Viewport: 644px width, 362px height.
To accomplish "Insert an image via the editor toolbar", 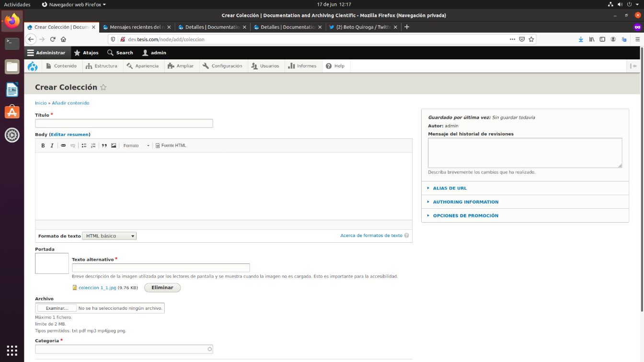I will pyautogui.click(x=114, y=145).
